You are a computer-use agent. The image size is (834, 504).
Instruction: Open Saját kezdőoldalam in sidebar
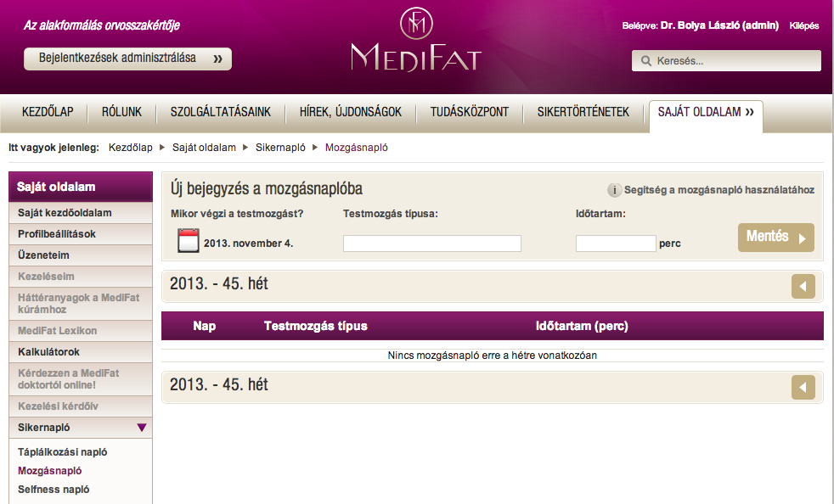[x=81, y=213]
